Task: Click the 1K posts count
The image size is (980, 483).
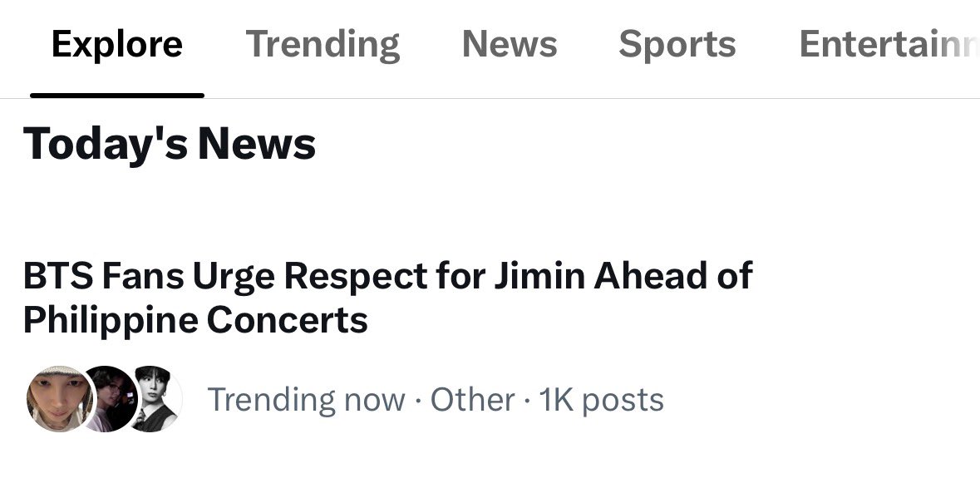Action: pyautogui.click(x=601, y=400)
